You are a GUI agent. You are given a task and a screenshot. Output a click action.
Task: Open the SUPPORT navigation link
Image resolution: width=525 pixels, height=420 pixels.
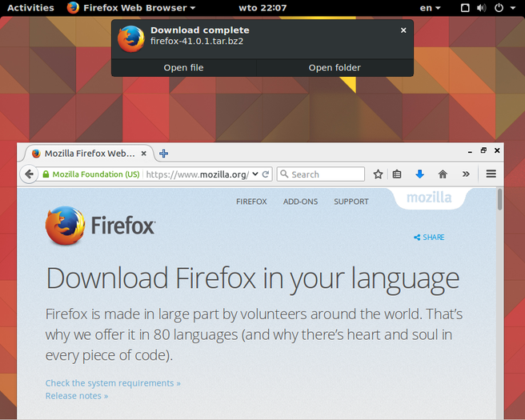pos(351,202)
